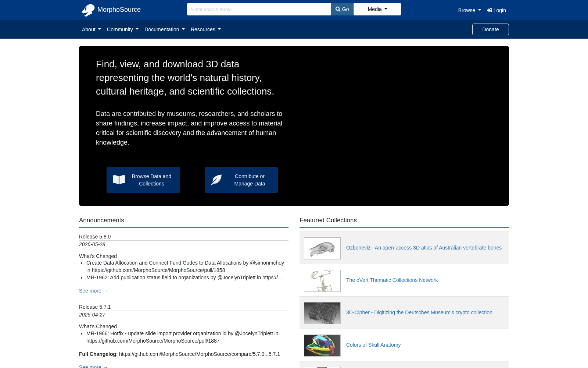Focus the search terms input field
588x368 pixels.
click(259, 9)
